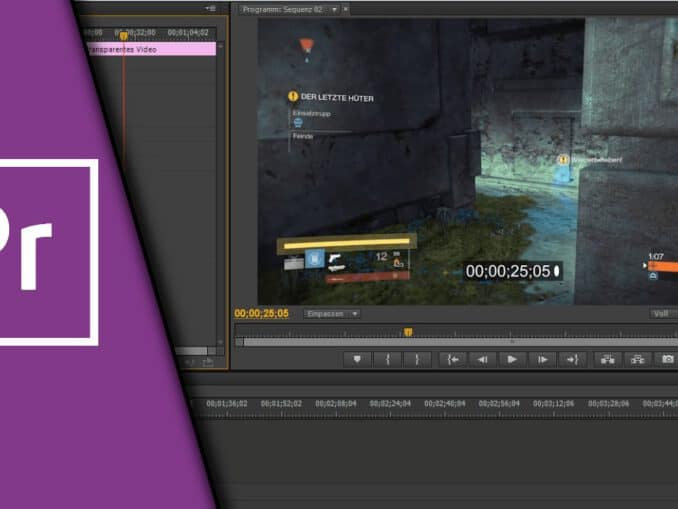
Task: Click the Lift button
Action: [606, 359]
